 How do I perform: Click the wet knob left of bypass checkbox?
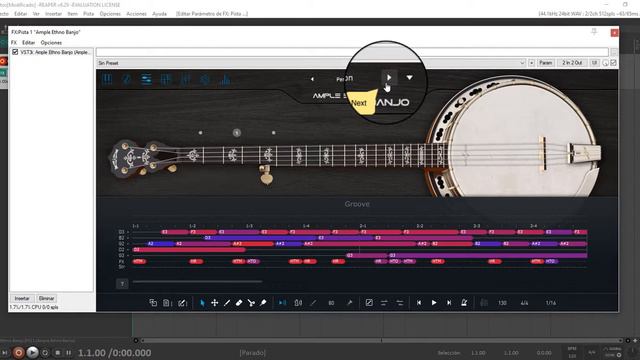point(605,63)
